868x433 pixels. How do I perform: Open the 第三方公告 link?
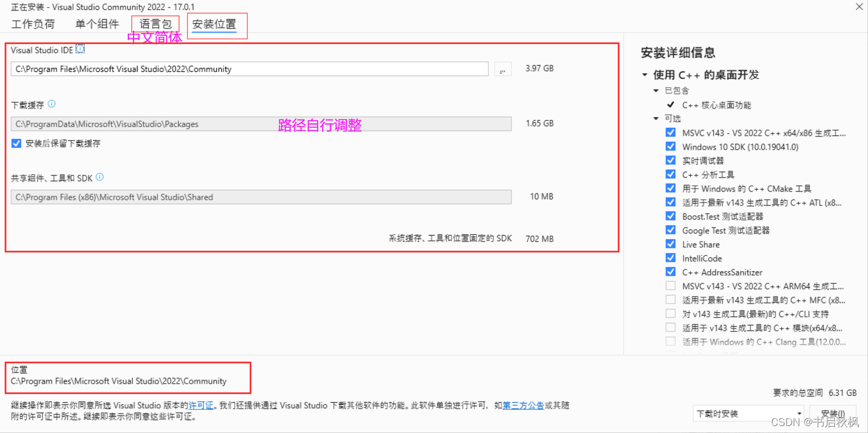click(x=523, y=405)
